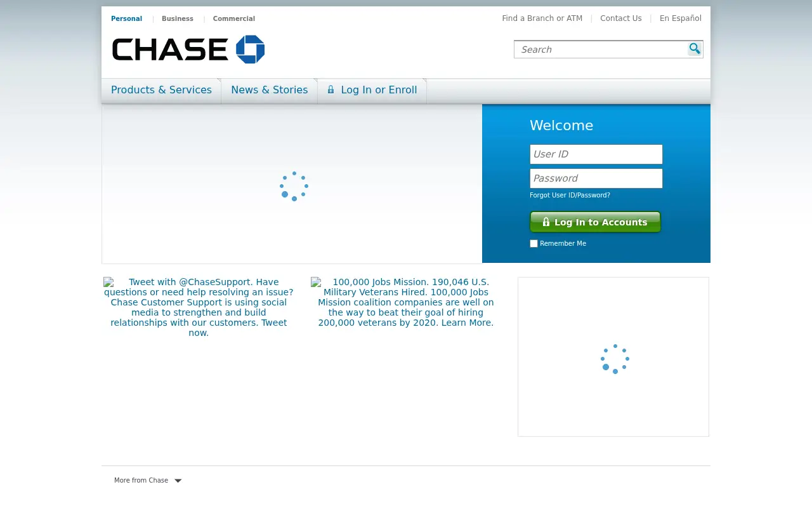812x508 pixels.
Task: Click the Chase octagon logo icon
Action: (x=250, y=50)
